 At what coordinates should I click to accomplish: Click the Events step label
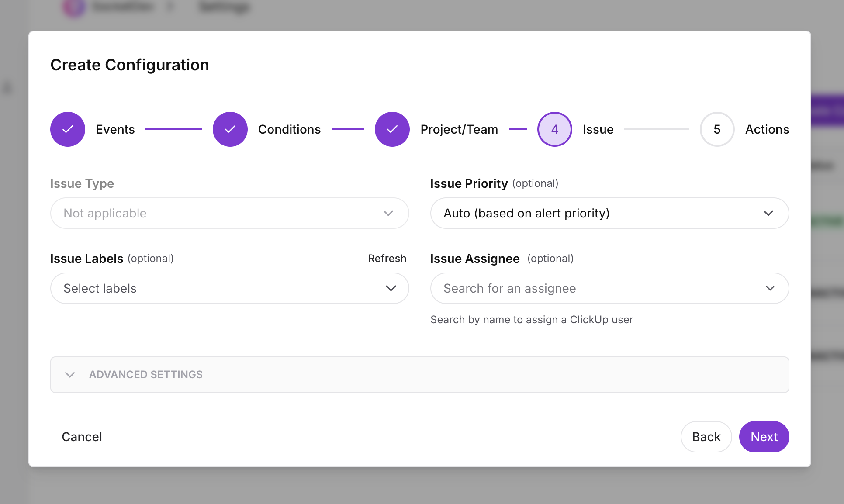[x=115, y=129]
